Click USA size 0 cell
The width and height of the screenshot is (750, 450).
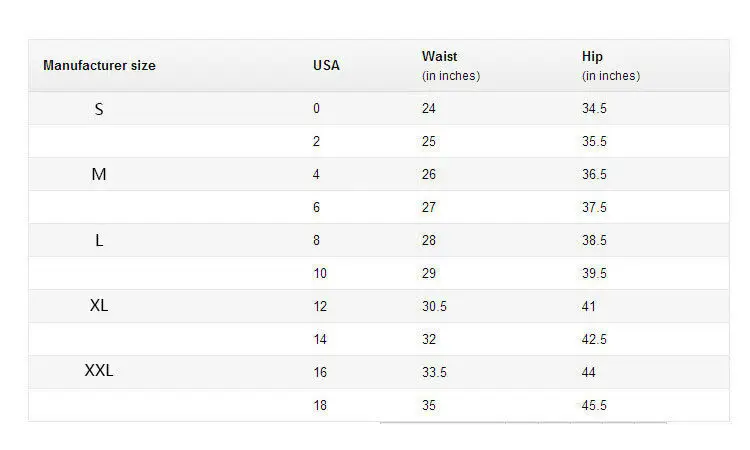point(317,109)
